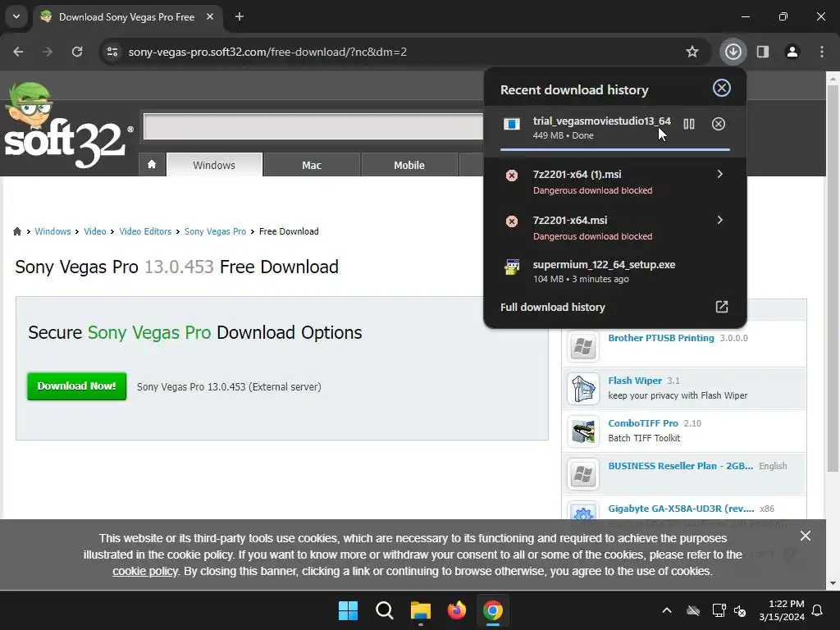Expand details for 7z2201-x64.msi
The width and height of the screenshot is (840, 630).
[720, 220]
